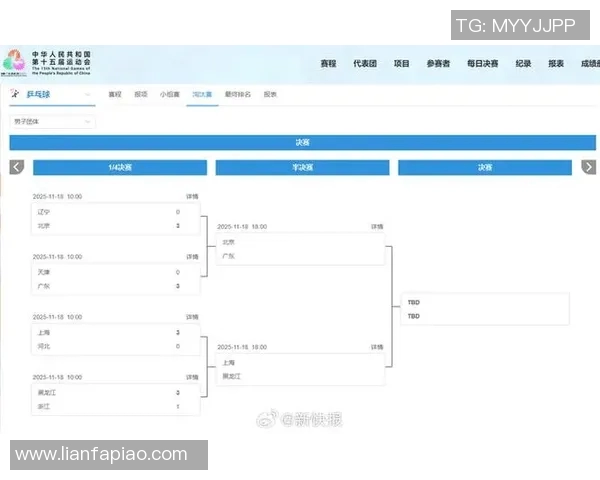Click 上海 in semifinal card
This screenshot has height=480, width=600.
tap(228, 362)
